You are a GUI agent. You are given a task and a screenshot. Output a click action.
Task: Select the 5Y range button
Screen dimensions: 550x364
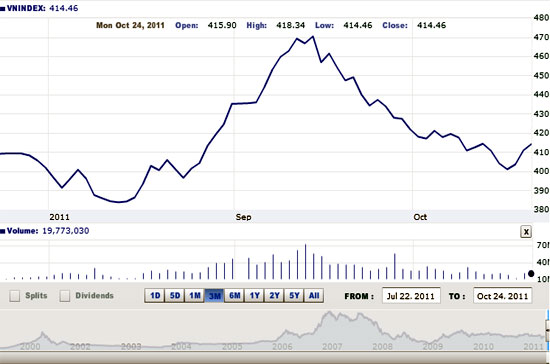tap(294, 296)
